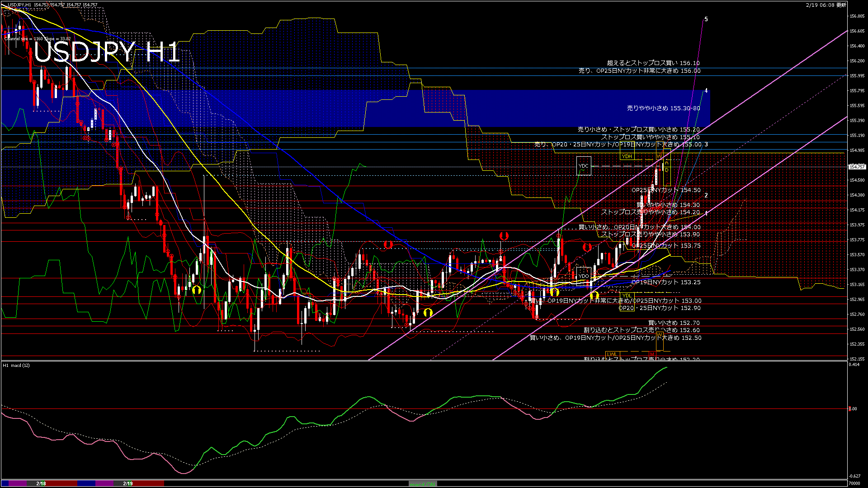Select the 2/18 date session marker
The height and width of the screenshot is (488, 868).
coord(41,483)
